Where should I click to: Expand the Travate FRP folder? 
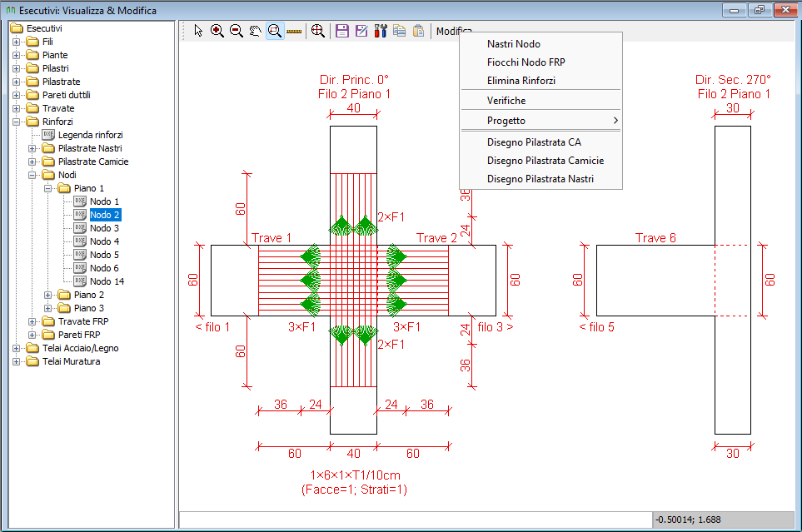click(32, 321)
